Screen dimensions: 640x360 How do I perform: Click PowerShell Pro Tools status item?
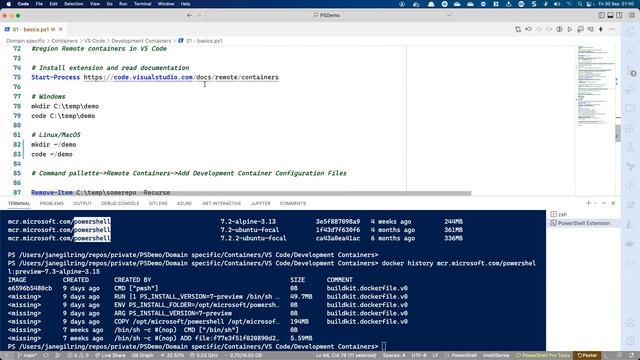pyautogui.click(x=543, y=356)
